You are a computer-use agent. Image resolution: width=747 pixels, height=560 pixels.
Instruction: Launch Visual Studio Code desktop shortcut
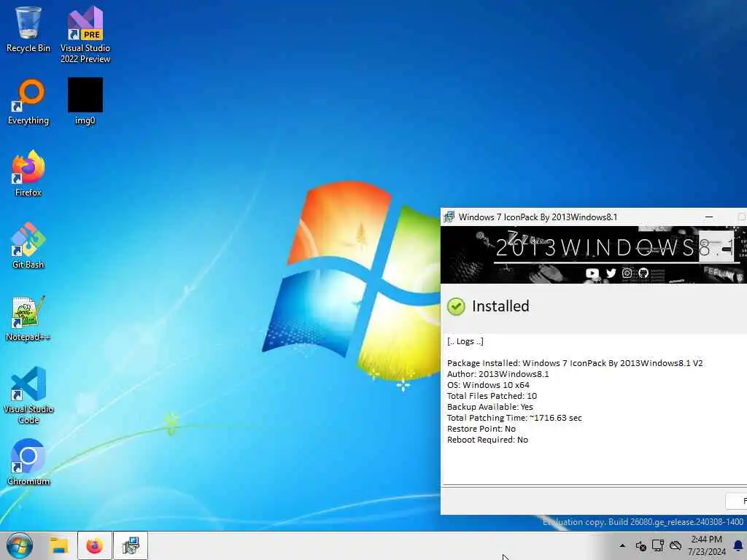pos(28,395)
